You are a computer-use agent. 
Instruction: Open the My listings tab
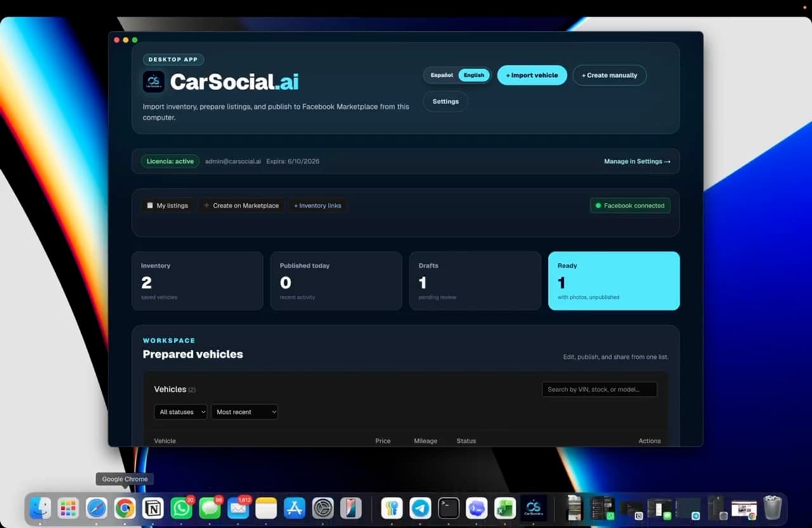167,206
